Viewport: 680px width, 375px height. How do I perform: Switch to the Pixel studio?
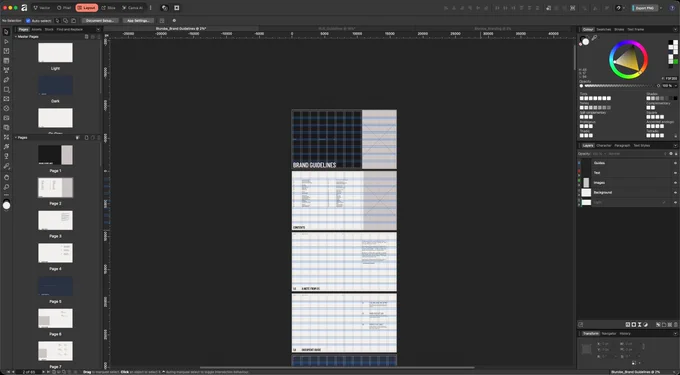click(64, 8)
